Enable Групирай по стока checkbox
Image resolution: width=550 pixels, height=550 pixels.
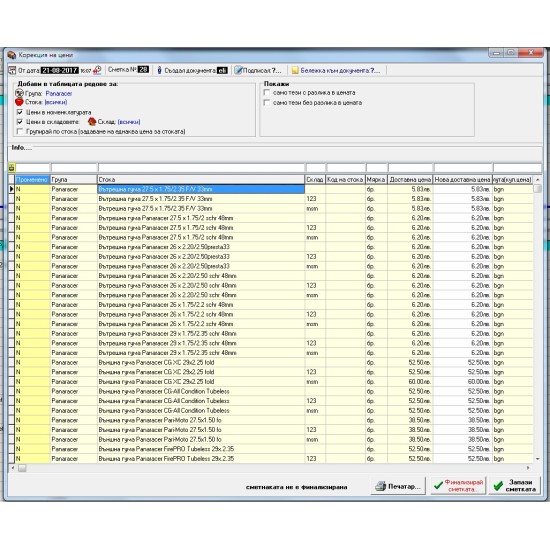click(20, 132)
